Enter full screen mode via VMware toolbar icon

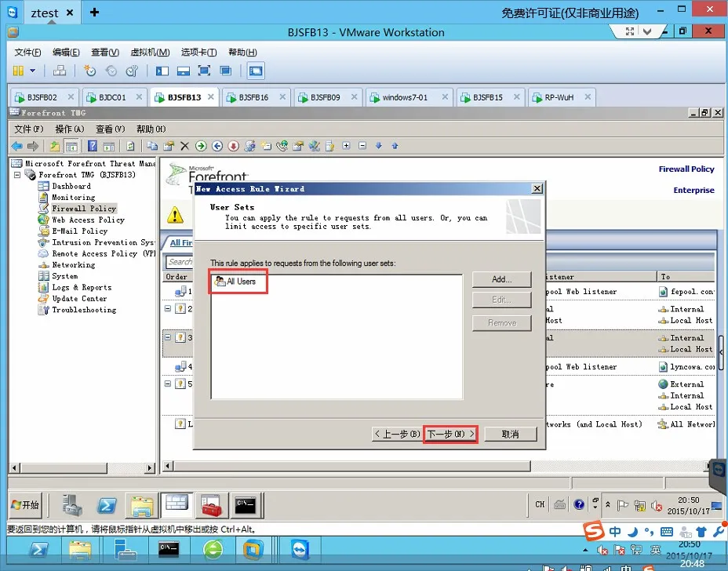[x=204, y=71]
